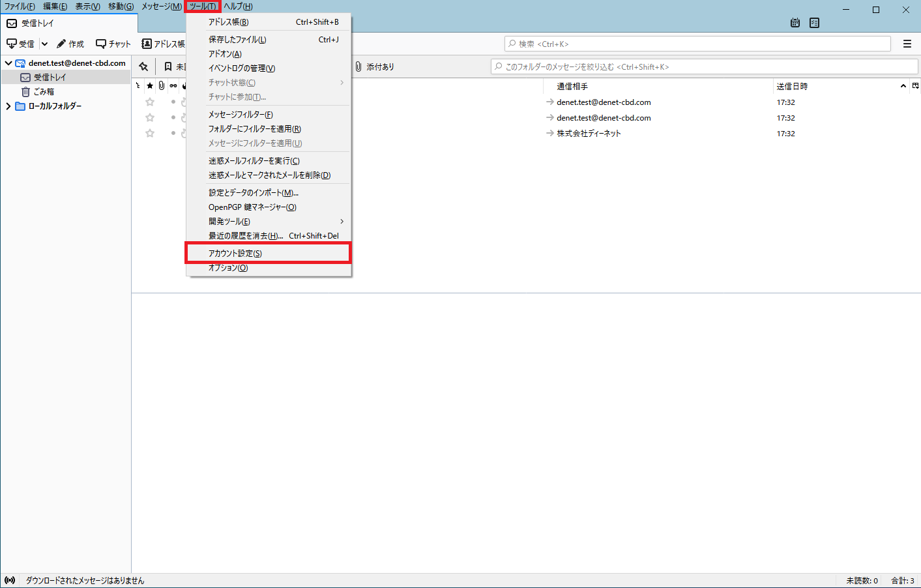Open the 編集 menu
The height and width of the screenshot is (588, 921).
pyautogui.click(x=55, y=7)
